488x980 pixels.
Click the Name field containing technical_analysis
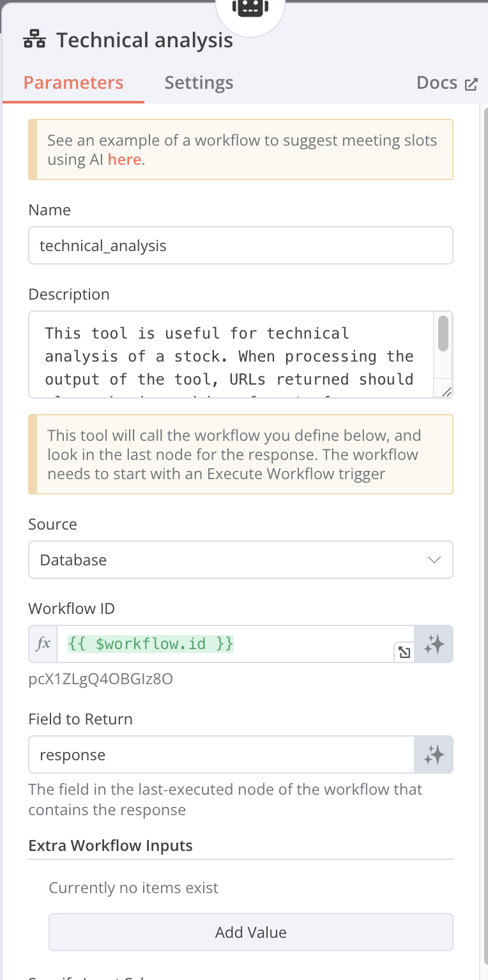[x=240, y=246]
